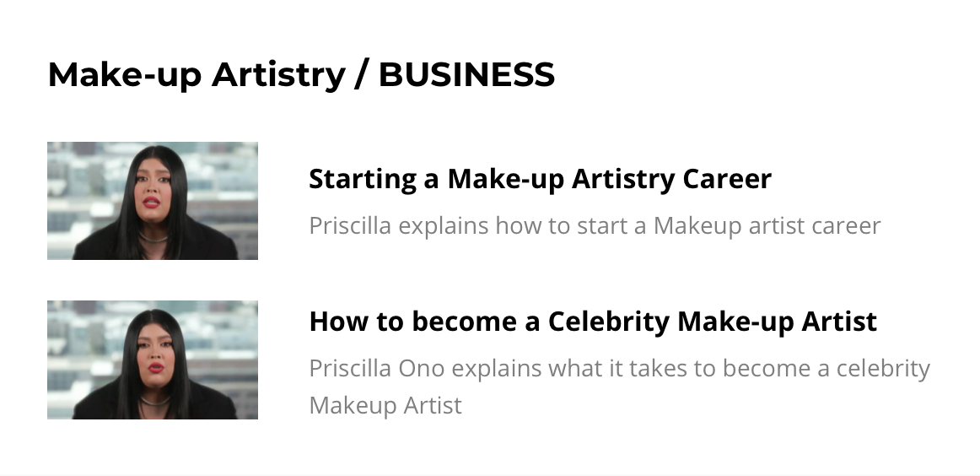980x476 pixels.
Task: Click the word 'Career' in first title
Action: pyautogui.click(x=727, y=179)
